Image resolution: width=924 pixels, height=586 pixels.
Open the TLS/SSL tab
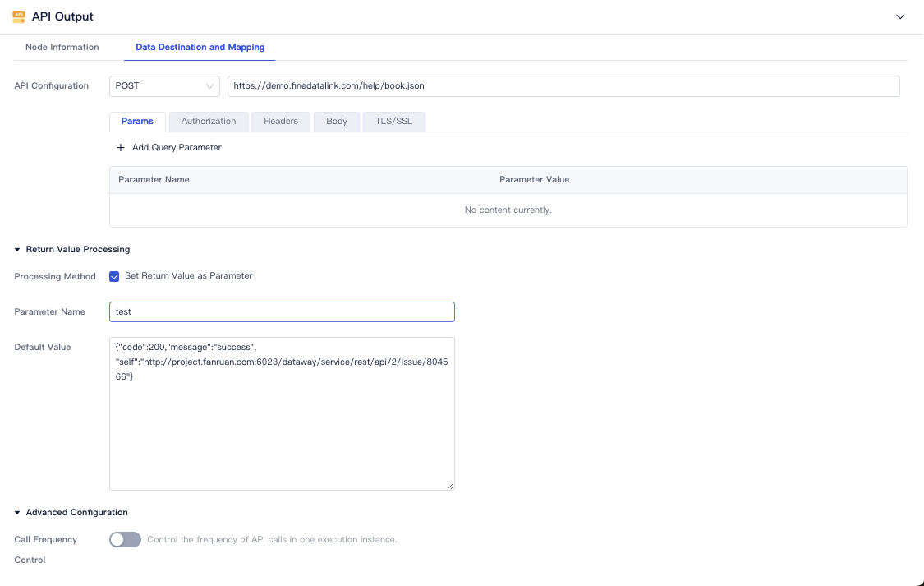click(393, 121)
